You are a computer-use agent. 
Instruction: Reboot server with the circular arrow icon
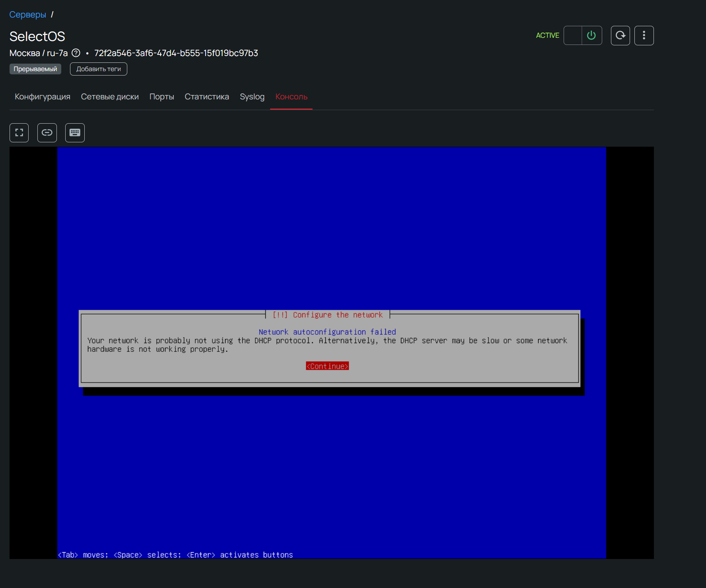pos(620,36)
